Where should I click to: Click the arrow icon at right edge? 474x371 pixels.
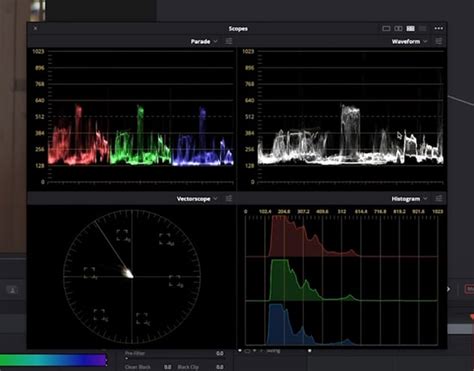click(x=449, y=289)
